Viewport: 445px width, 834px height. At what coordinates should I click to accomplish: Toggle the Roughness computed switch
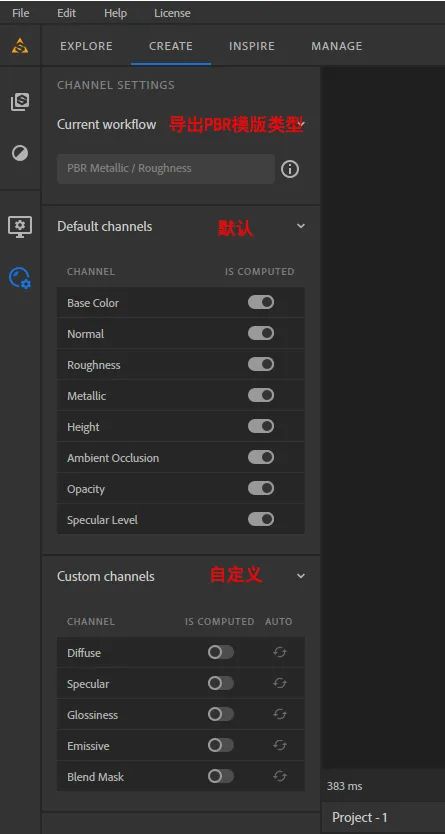[x=261, y=364]
